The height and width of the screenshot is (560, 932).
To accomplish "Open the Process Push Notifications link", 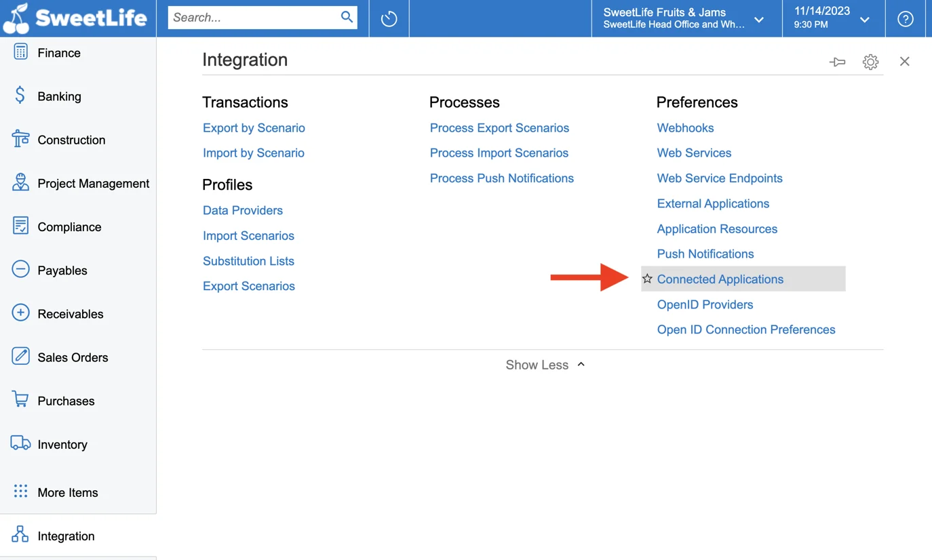I will 502,178.
